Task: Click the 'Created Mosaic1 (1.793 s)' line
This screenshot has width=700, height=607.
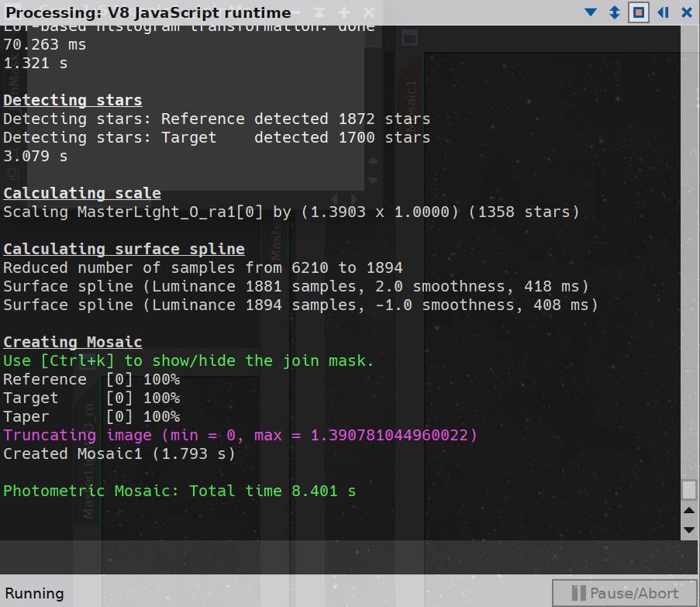Action: pos(119,454)
